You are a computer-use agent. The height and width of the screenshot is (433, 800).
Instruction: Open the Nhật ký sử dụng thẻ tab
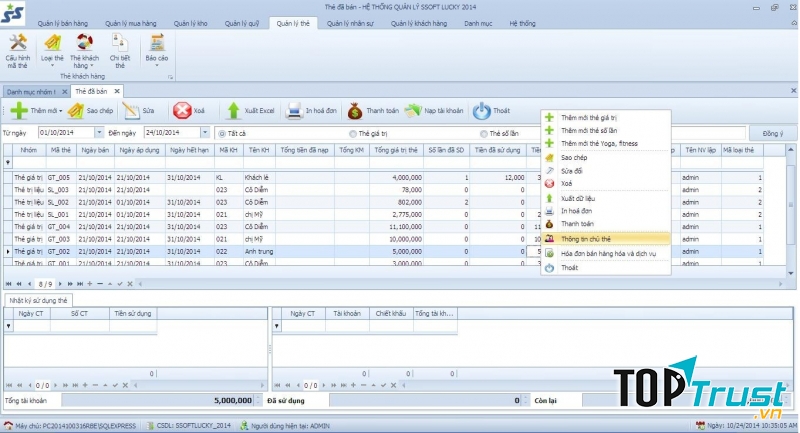38,300
